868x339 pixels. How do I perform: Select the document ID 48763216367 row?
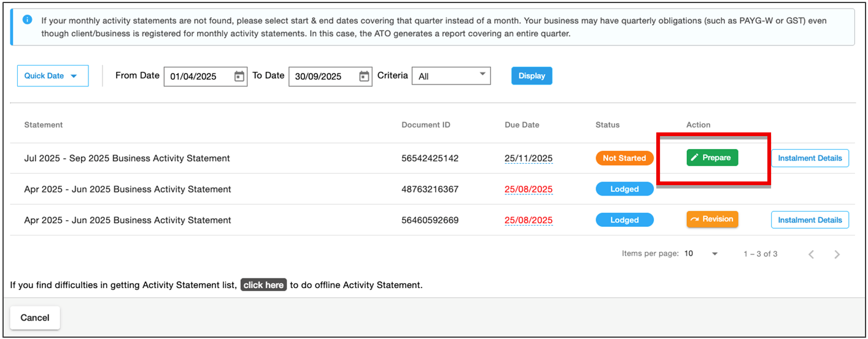tap(430, 189)
